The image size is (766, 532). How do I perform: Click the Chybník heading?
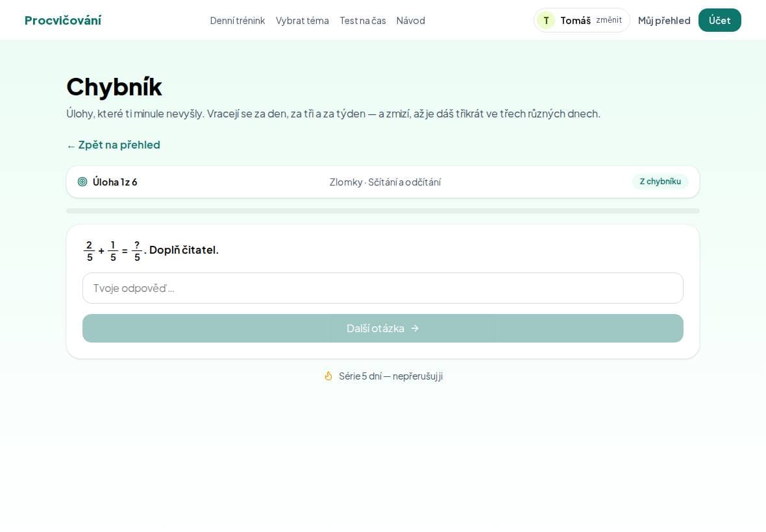point(114,87)
